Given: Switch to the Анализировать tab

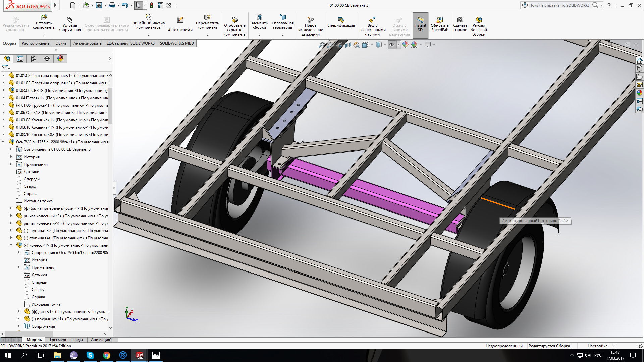Looking at the screenshot, I should tap(87, 43).
